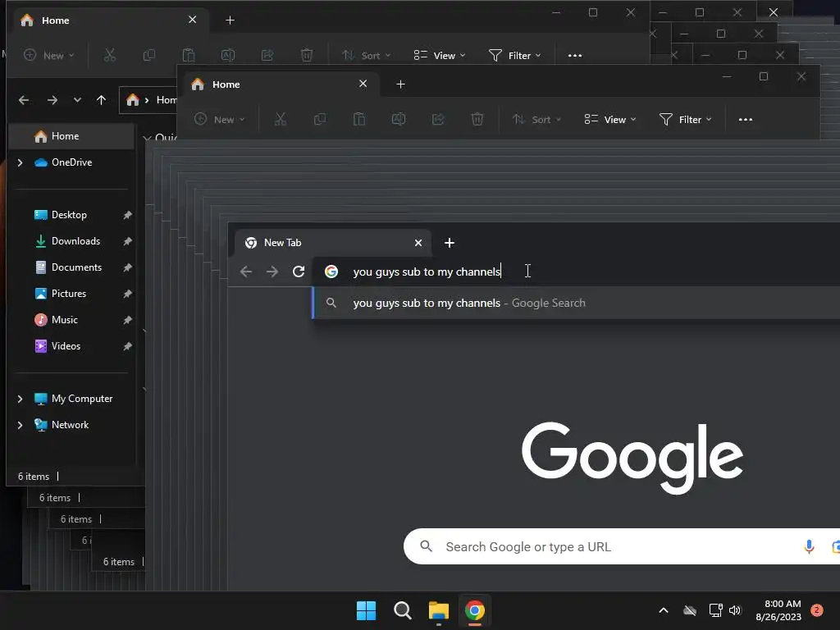The height and width of the screenshot is (630, 840).
Task: Click Paste icon in back Explorer toolbar
Action: tap(189, 55)
